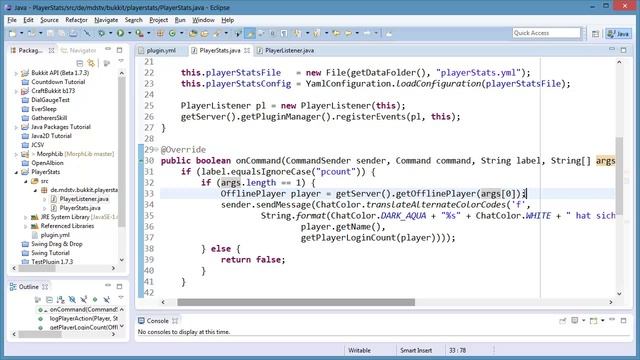This screenshot has width=640, height=360.
Task: Click the Smart Insert status bar entry
Action: click(416, 350)
